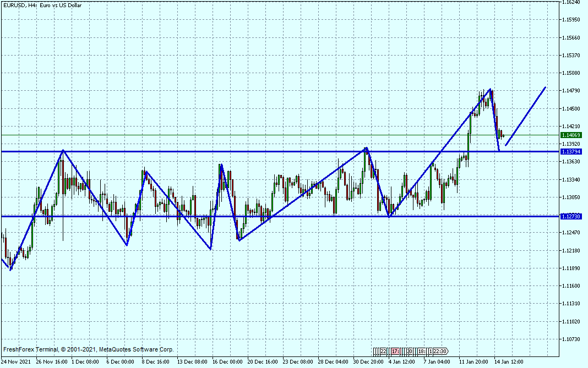
Task: Click the 1.11890 price scale value
Action: [570, 268]
